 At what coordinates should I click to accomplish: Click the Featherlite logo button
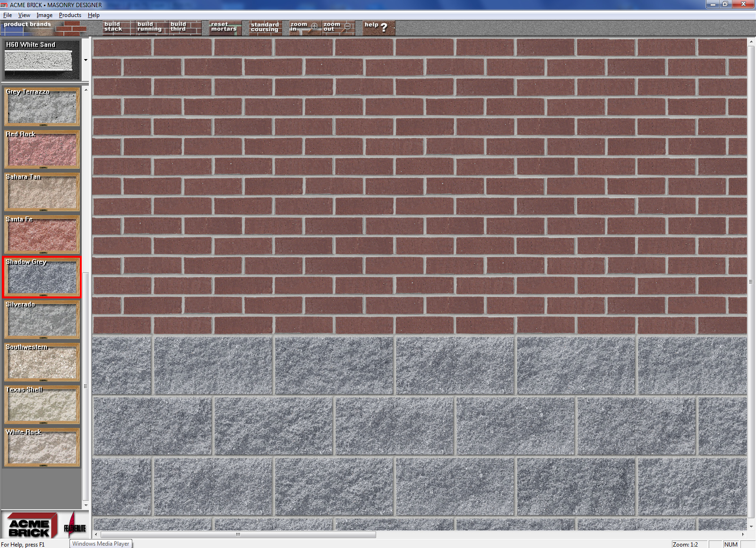[75, 526]
